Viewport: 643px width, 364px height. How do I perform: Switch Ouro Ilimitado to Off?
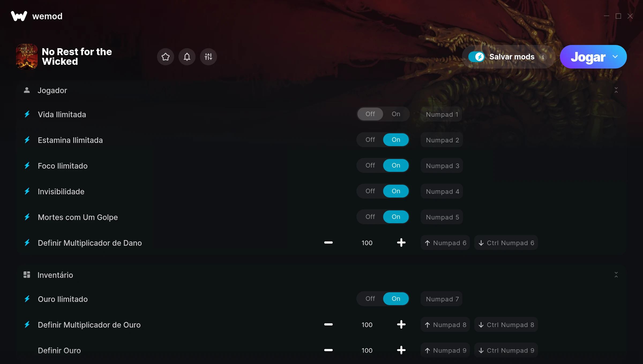click(x=370, y=299)
